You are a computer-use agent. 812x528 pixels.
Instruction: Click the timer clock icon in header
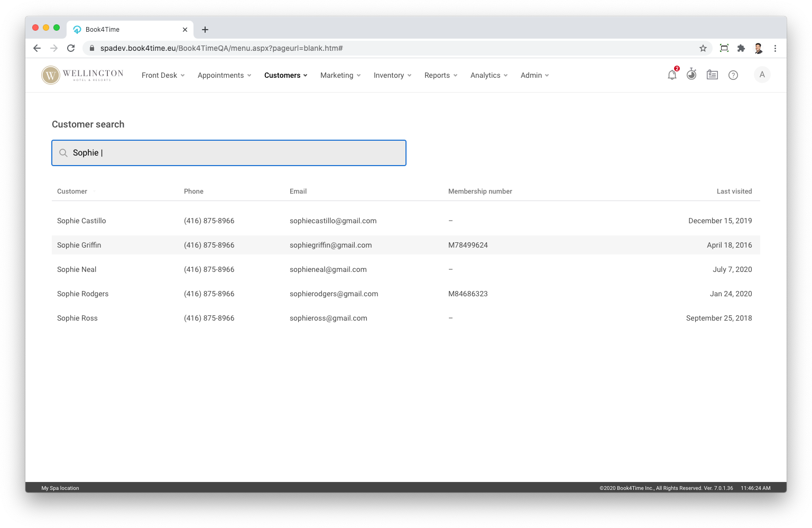pos(691,75)
